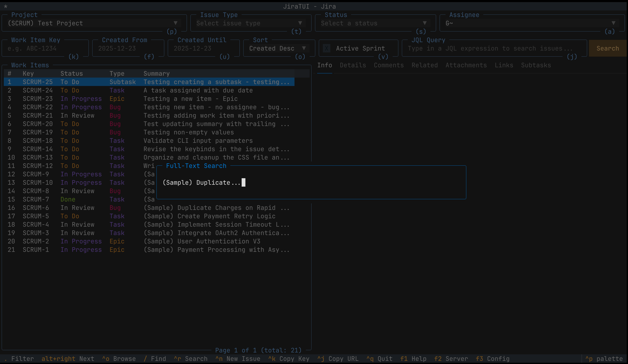Screen dimensions: 628x364
Task: Click New Issue in the footer bar
Action: pos(238,359)
